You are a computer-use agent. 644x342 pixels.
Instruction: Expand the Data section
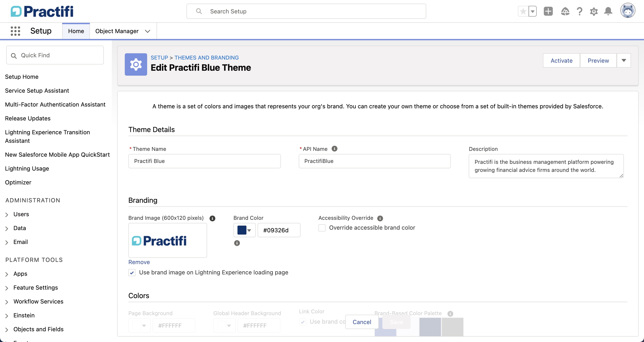click(x=6, y=229)
